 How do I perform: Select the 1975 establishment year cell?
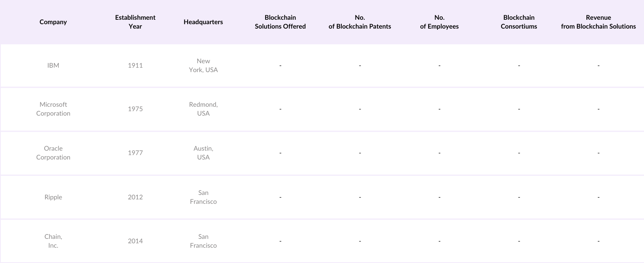click(135, 109)
